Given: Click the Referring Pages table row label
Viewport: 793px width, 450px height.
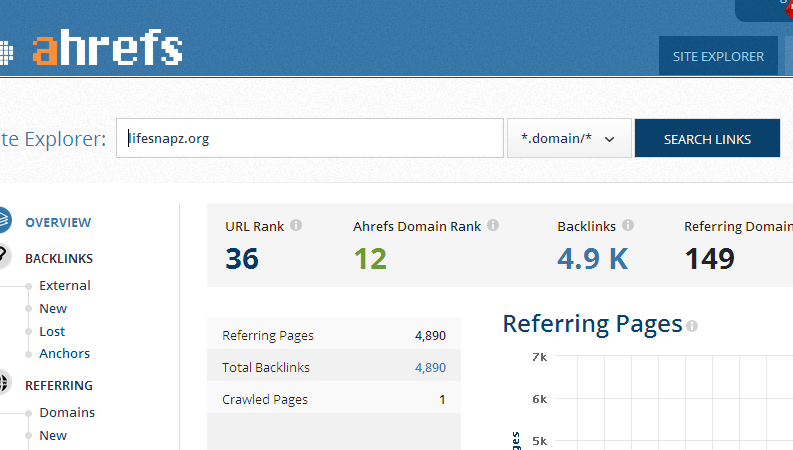Looking at the screenshot, I should coord(268,336).
